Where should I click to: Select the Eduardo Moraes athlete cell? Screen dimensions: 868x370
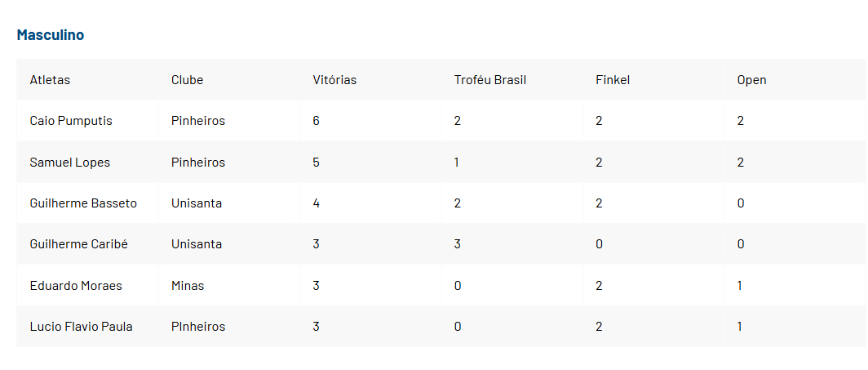pyautogui.click(x=74, y=286)
